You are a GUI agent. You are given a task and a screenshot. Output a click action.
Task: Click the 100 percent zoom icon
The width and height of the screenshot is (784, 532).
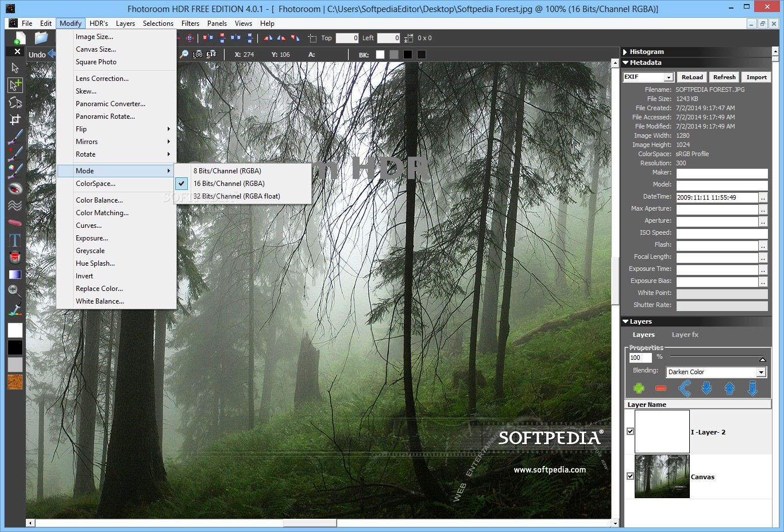coord(198,55)
